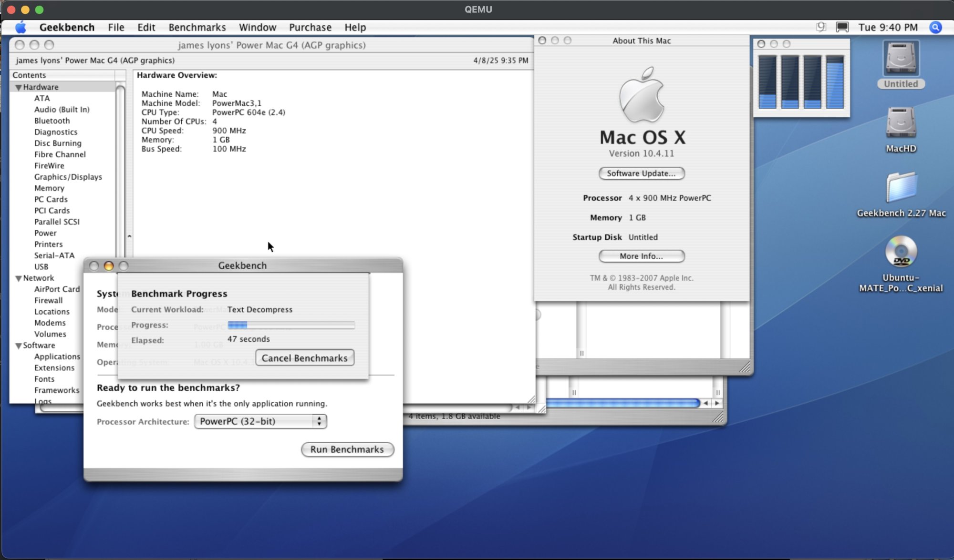The height and width of the screenshot is (560, 954).
Task: Click the display status icon in menu bar
Action: pyautogui.click(x=842, y=27)
